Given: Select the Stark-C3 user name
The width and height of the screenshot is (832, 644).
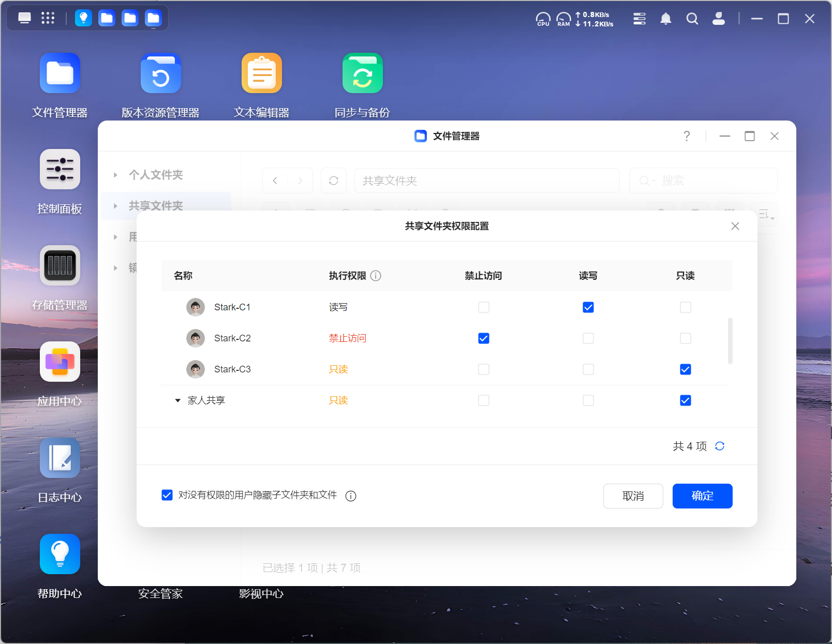Looking at the screenshot, I should 232,369.
